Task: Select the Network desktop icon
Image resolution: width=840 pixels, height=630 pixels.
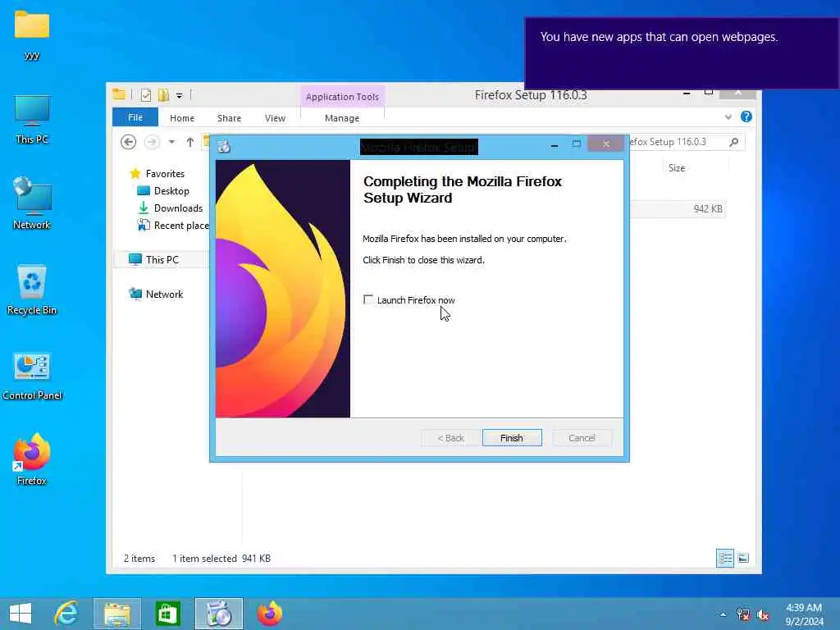Action: pyautogui.click(x=32, y=204)
